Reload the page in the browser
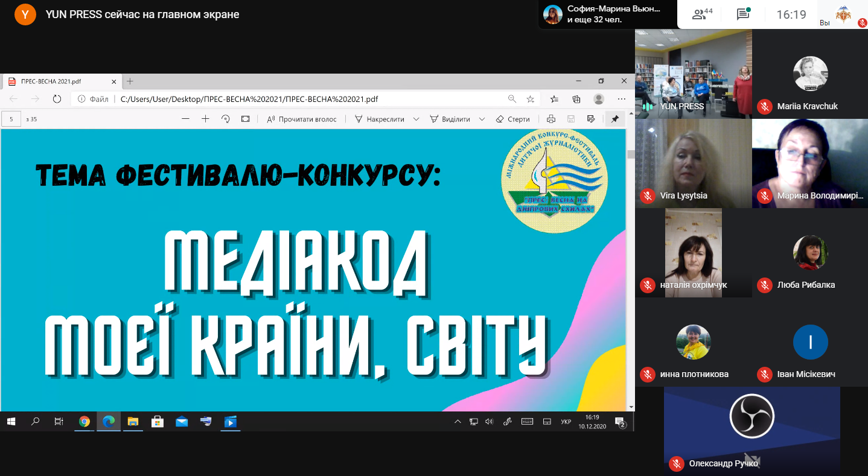The height and width of the screenshot is (476, 868). point(57,99)
